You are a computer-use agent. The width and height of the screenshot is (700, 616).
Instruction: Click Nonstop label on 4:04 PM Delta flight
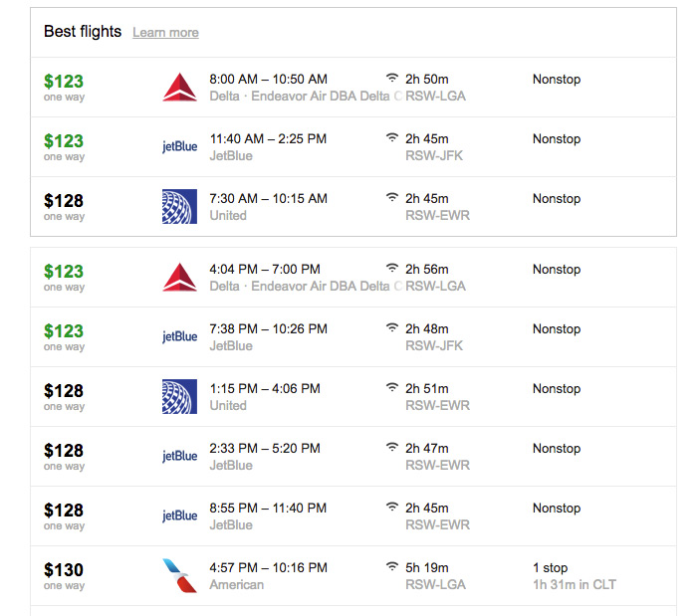557,269
